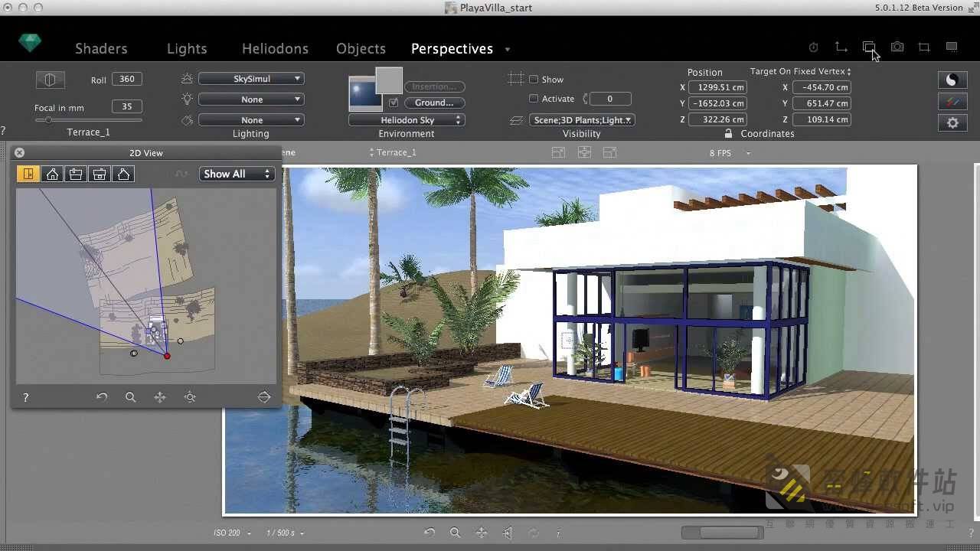This screenshot has height=551, width=980.
Task: Open the 1/500 s shutter dropdown
Action: click(x=285, y=533)
